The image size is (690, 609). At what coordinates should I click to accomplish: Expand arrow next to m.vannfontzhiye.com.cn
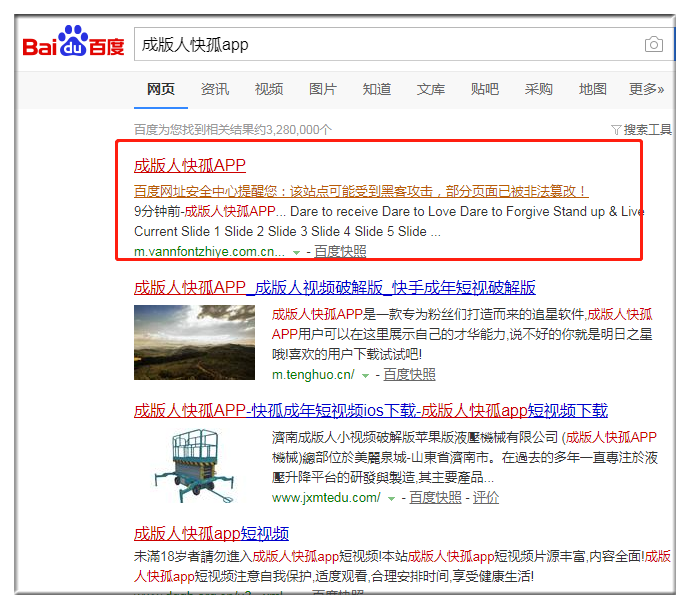[x=296, y=253]
